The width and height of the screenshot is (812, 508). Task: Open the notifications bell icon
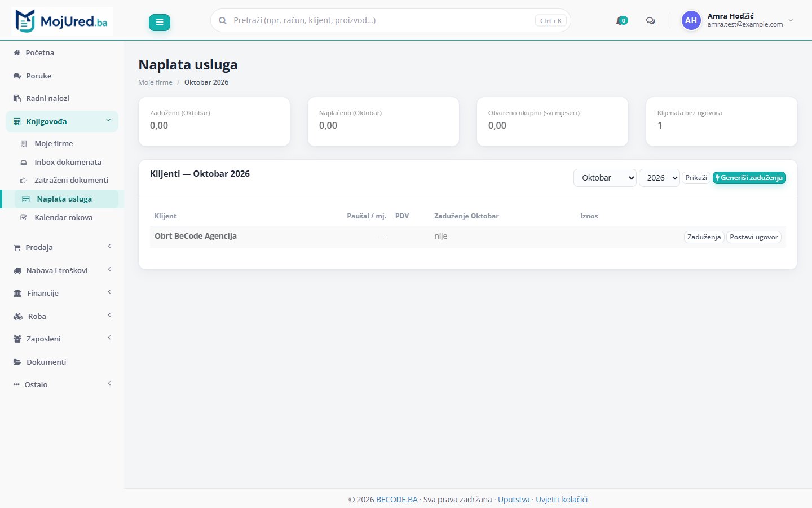tap(621, 21)
